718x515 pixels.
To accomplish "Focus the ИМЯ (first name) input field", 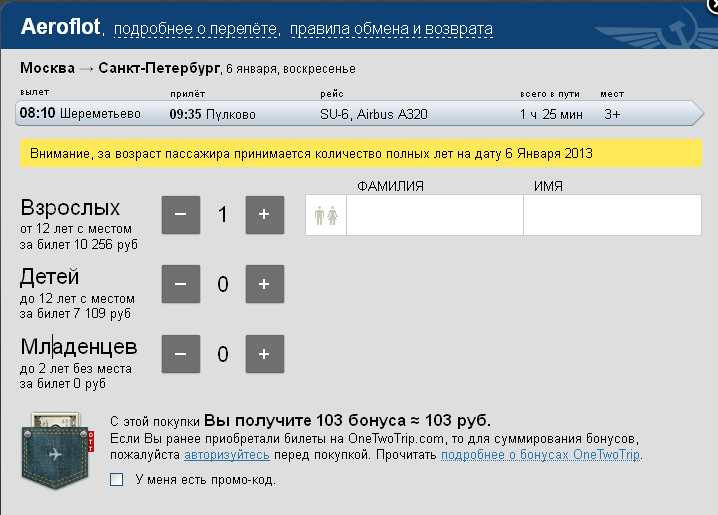I will tap(612, 215).
